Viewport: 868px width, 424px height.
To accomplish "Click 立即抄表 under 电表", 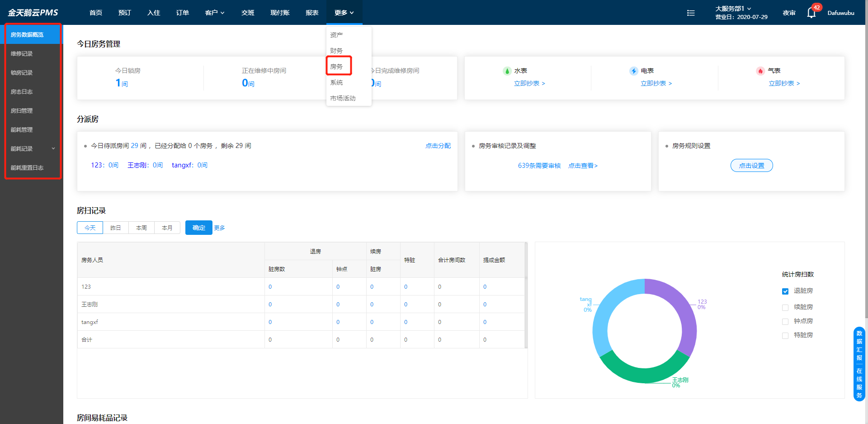I will tap(656, 83).
